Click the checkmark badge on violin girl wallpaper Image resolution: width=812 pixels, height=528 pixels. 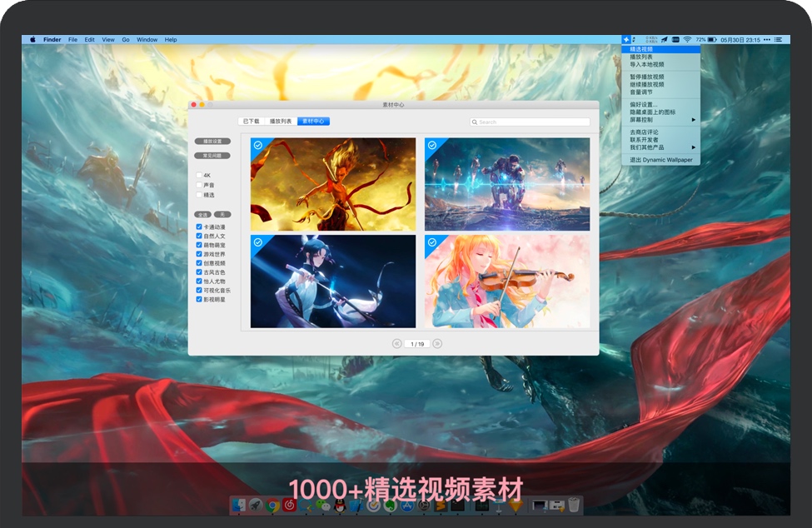click(431, 242)
